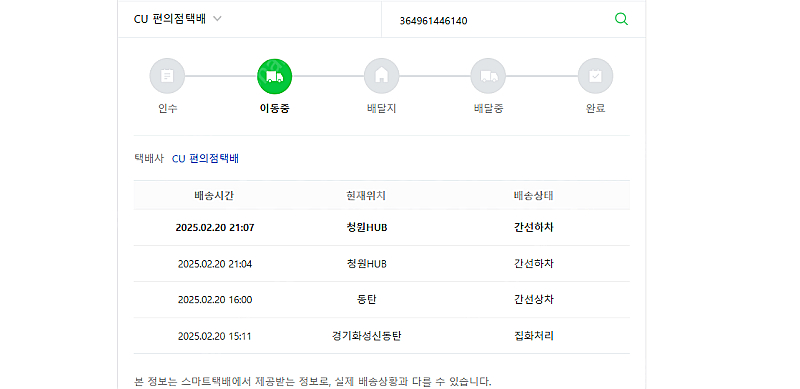This screenshot has width=800, height=389.
Task: Click the 집화처리 status cell
Action: point(534,336)
